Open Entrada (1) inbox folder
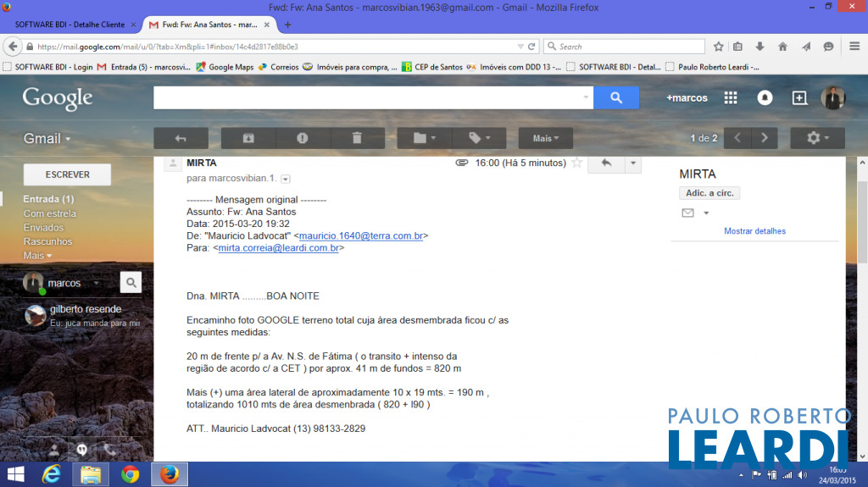This screenshot has width=868, height=487. point(48,199)
